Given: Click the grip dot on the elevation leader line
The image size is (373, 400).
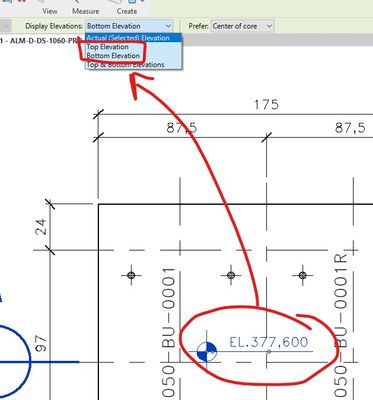Looking at the screenshot, I should click(x=269, y=351).
